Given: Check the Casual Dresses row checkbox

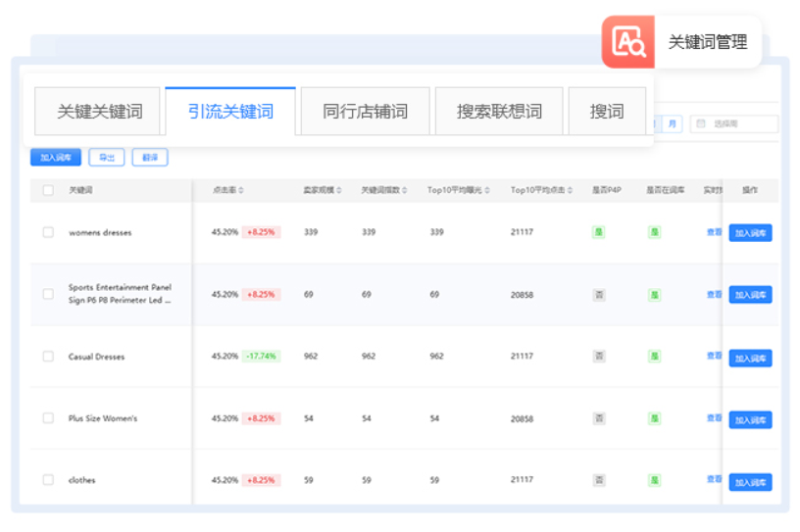Looking at the screenshot, I should tap(48, 356).
